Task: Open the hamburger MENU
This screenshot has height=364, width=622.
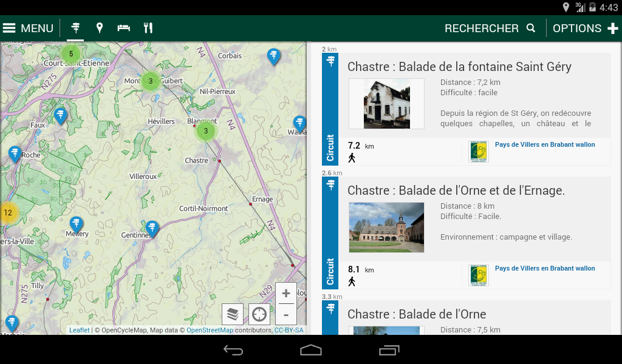Action: point(28,28)
